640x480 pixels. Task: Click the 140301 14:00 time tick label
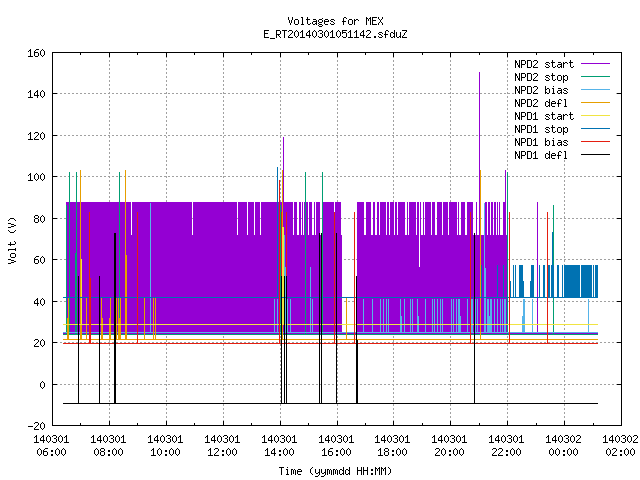tap(279, 446)
